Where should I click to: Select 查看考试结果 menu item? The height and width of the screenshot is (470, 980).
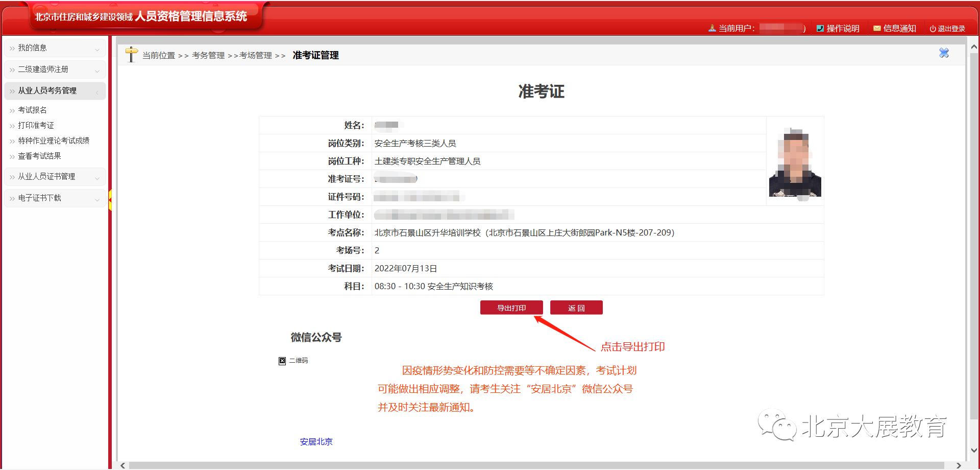point(39,156)
